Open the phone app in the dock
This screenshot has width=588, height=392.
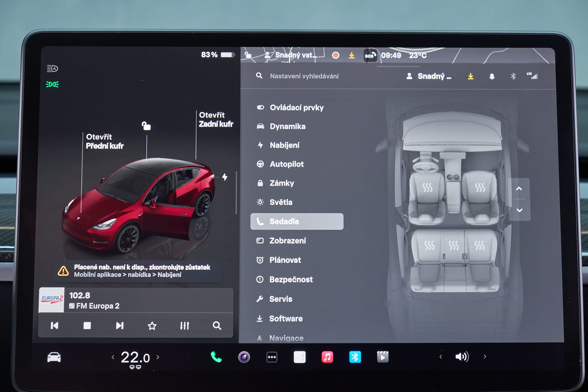pos(216,357)
